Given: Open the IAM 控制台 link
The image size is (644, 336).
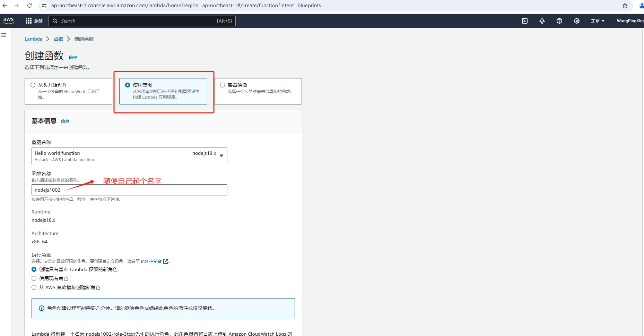Looking at the screenshot, I should (151, 261).
